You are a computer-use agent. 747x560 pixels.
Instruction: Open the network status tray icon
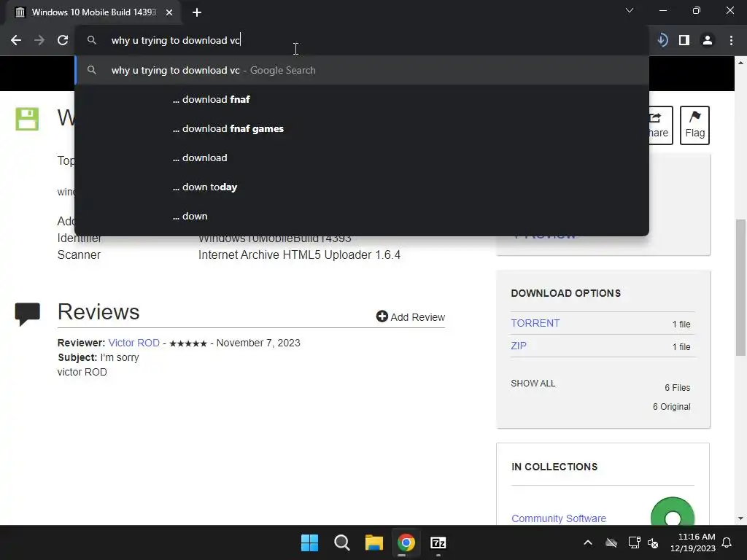click(634, 542)
